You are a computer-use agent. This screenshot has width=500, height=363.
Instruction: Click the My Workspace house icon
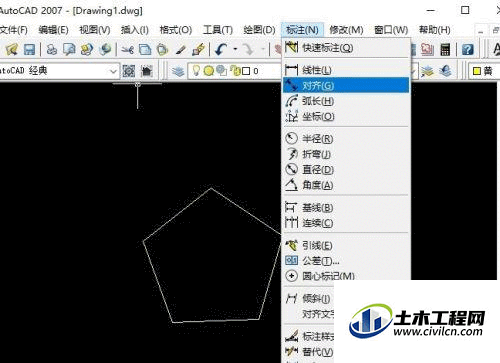point(147,71)
